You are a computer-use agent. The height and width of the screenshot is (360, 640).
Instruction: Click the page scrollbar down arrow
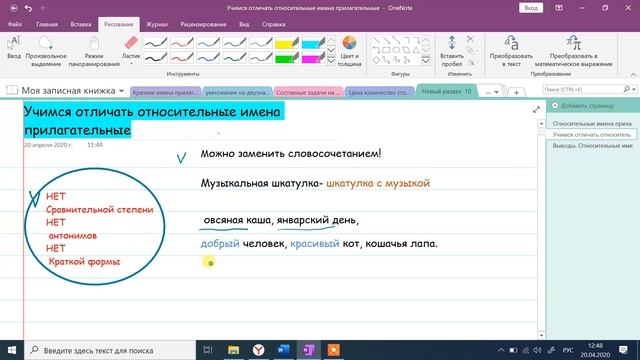click(x=541, y=336)
